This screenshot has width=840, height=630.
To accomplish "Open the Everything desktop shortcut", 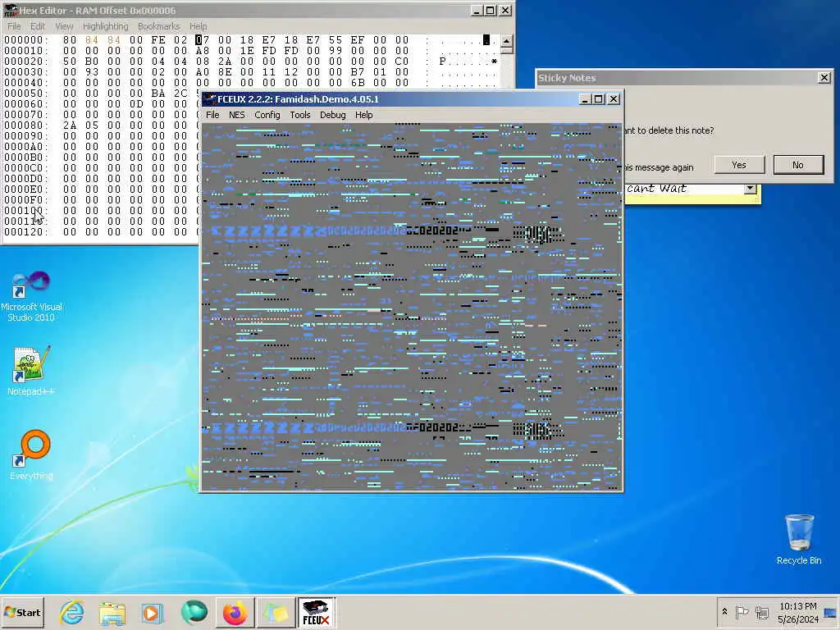I will 31,454.
